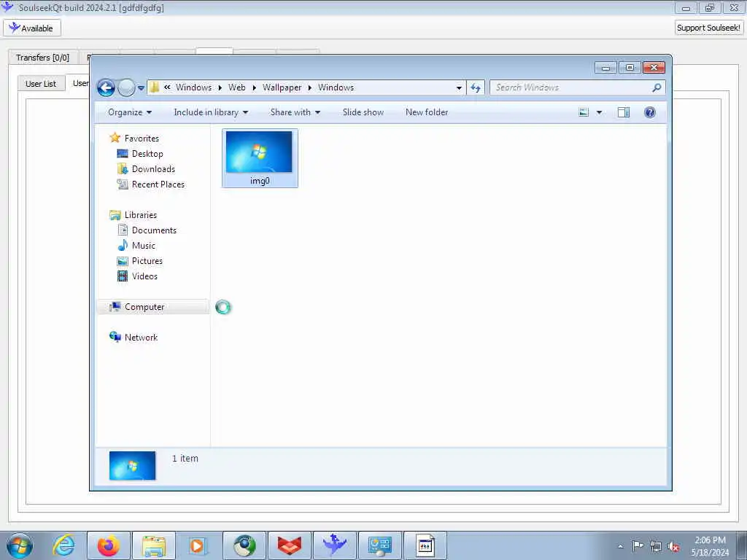This screenshot has width=747, height=560.
Task: Refresh the current folder view
Action: (x=476, y=87)
